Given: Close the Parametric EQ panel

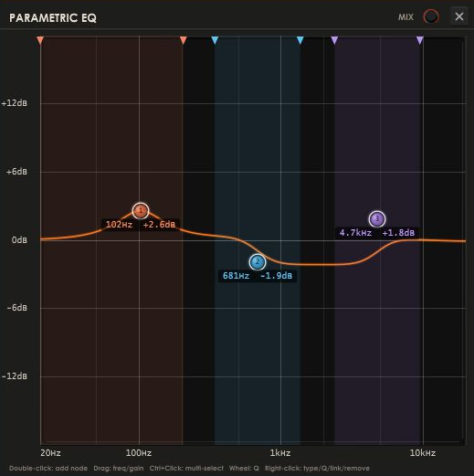Looking at the screenshot, I should 459,16.
